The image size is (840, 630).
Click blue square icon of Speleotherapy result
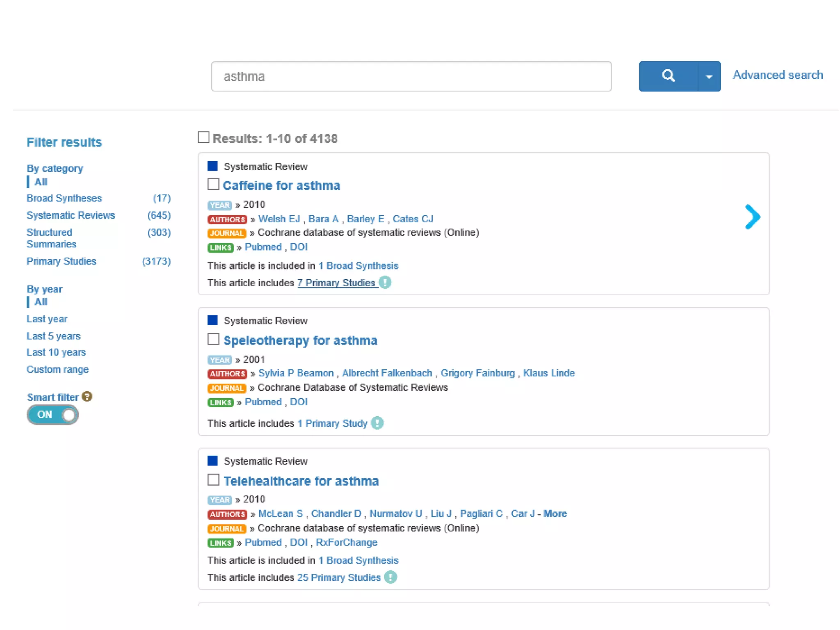click(x=212, y=320)
